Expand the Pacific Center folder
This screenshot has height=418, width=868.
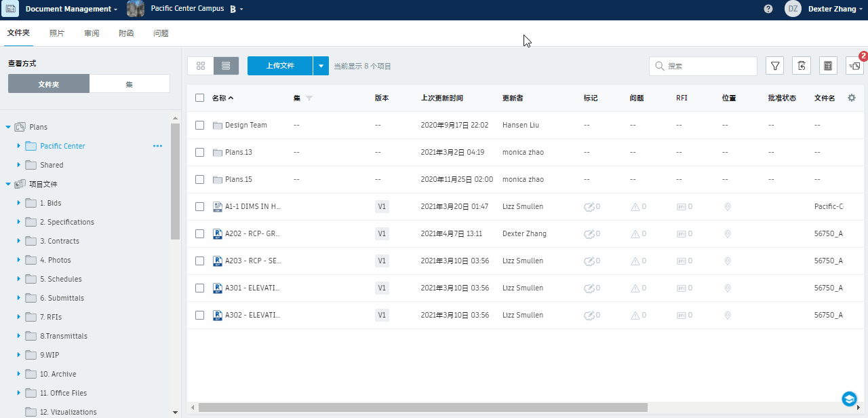click(x=18, y=146)
